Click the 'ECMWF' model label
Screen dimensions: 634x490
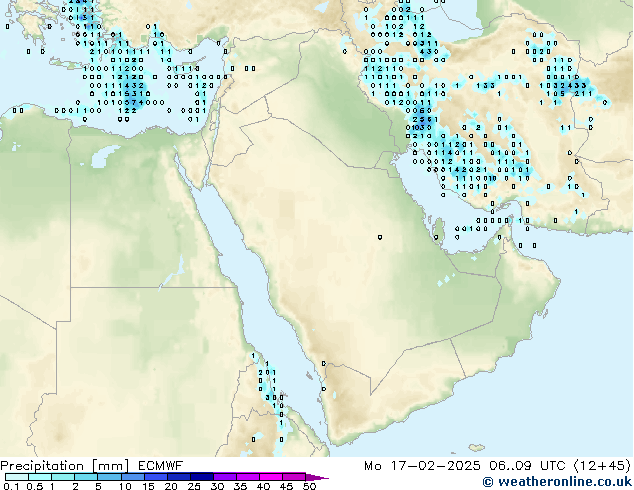[160, 466]
